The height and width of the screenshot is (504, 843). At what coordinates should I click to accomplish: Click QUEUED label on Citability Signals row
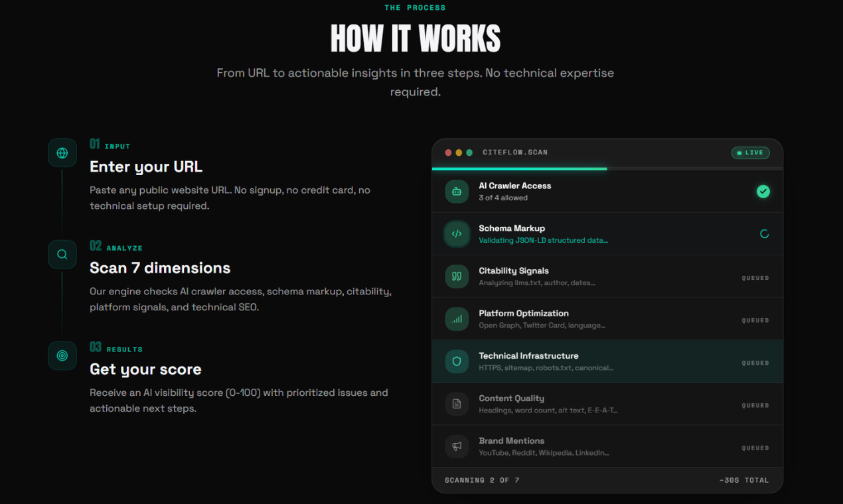click(x=755, y=278)
